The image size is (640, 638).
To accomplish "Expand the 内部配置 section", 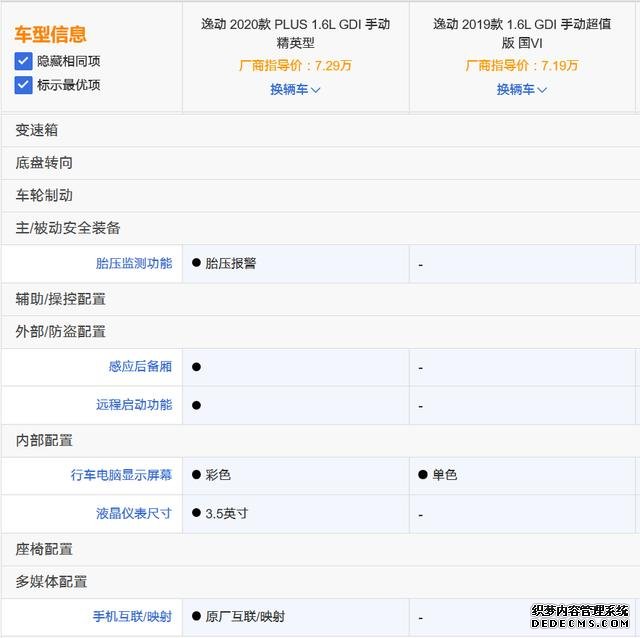I will tap(320, 441).
